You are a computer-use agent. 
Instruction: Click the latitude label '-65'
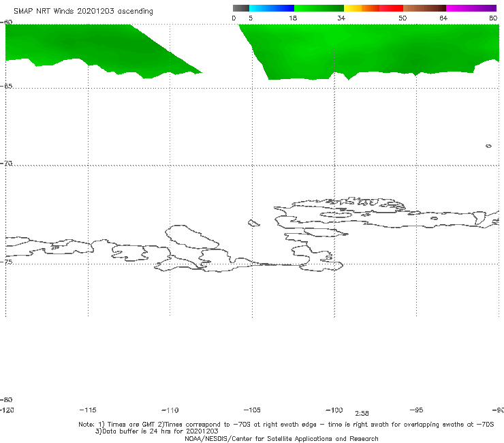coord(6,87)
